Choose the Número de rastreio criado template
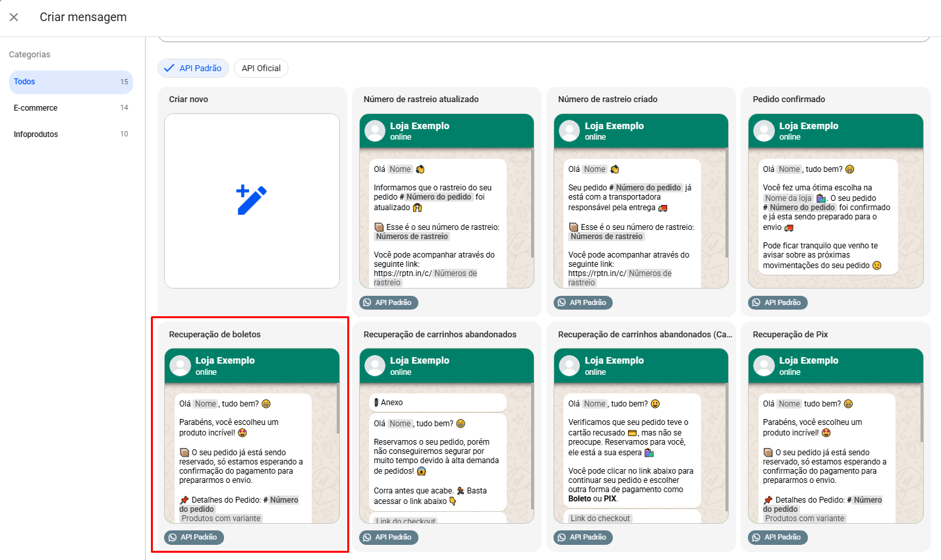 641,201
